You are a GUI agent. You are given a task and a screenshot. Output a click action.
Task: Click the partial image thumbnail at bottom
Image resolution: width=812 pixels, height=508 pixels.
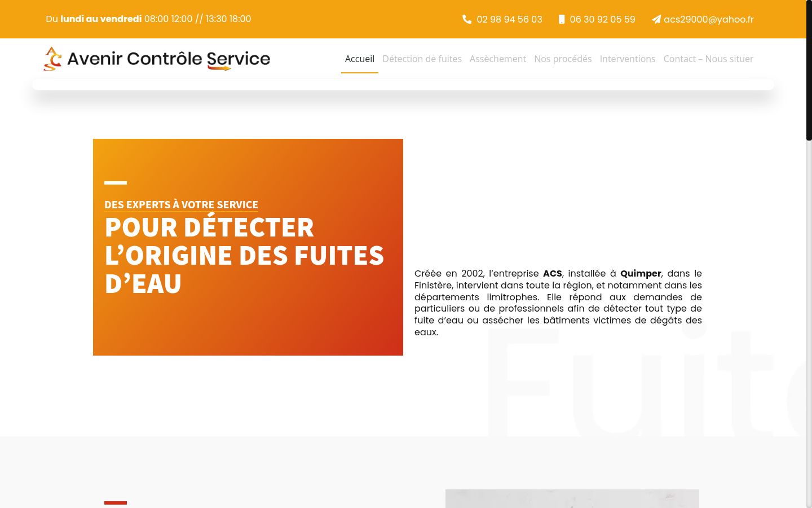[572, 498]
